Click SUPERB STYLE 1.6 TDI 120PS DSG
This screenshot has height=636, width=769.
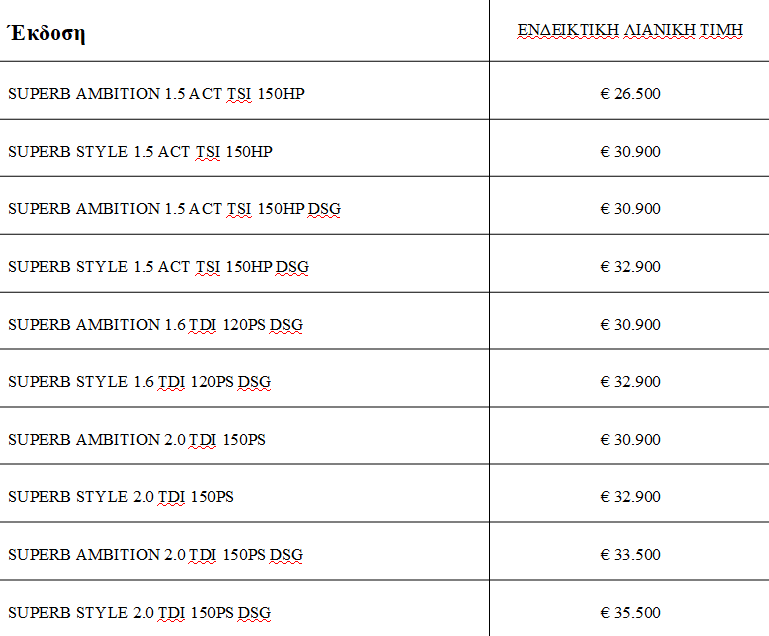[139, 382]
